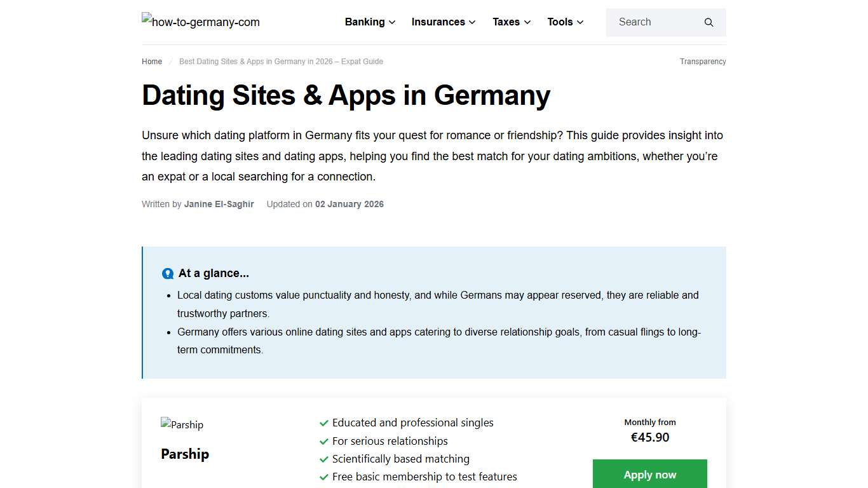Expand the Taxes menu chevron
Screen dimensions: 868x488
point(528,22)
